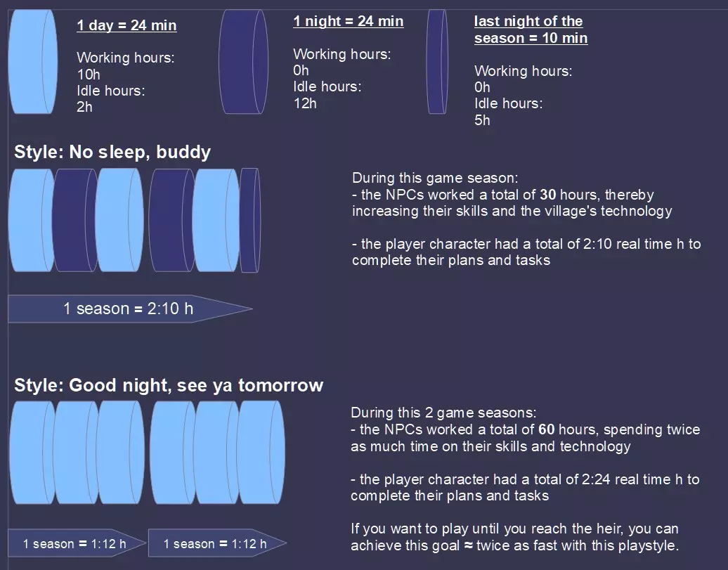Click the "Style: No sleep, buddy" title
728x570 pixels.
(112, 152)
